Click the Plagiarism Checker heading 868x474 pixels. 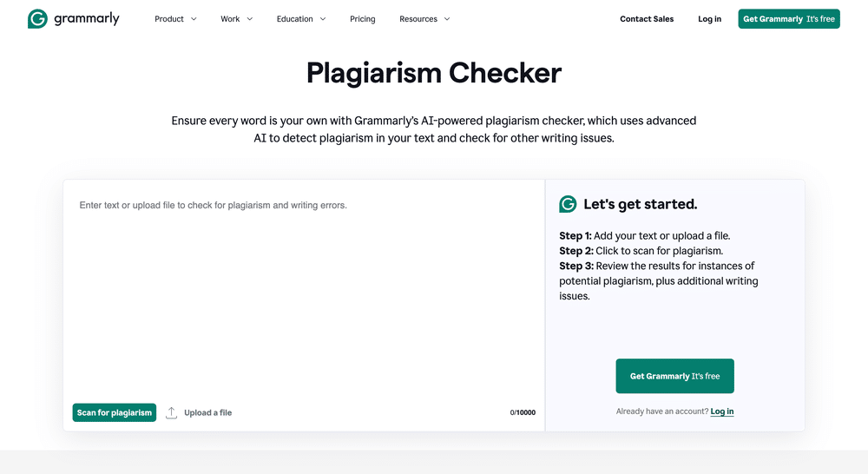tap(434, 73)
